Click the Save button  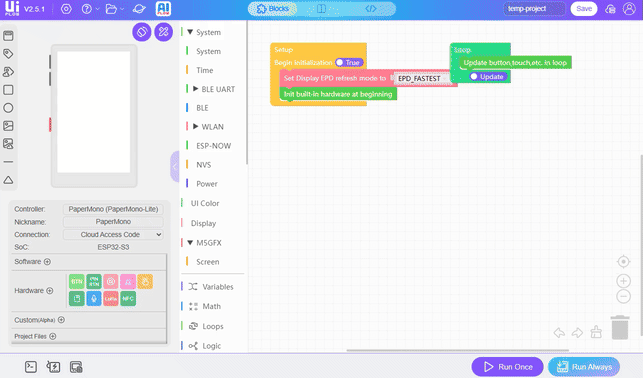coord(584,9)
